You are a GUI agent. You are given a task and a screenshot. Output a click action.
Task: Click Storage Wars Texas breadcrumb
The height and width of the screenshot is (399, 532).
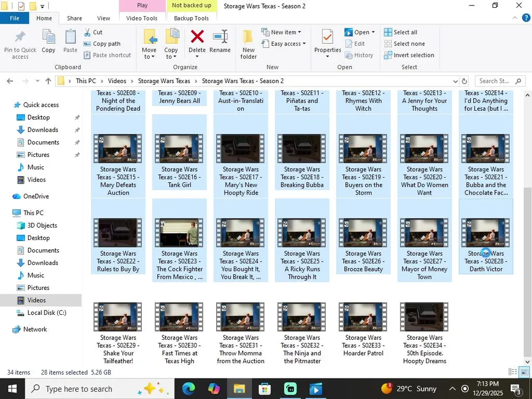pyautogui.click(x=164, y=81)
